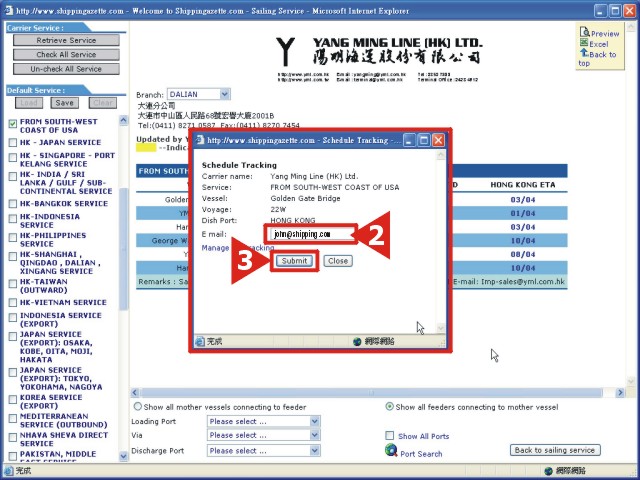Tick the HK-PHILIPPINES SERVICE checkbox
This screenshot has height=480, width=640.
[13, 237]
